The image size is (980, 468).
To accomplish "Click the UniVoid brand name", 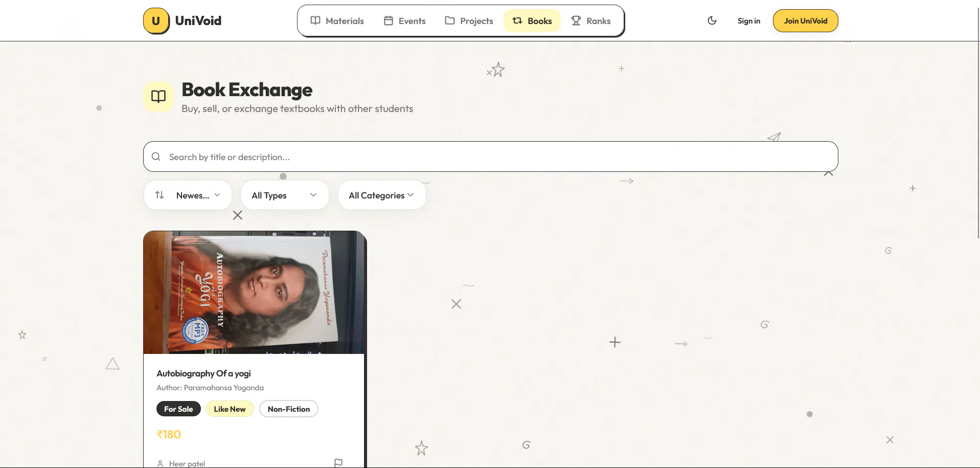I will point(198,21).
